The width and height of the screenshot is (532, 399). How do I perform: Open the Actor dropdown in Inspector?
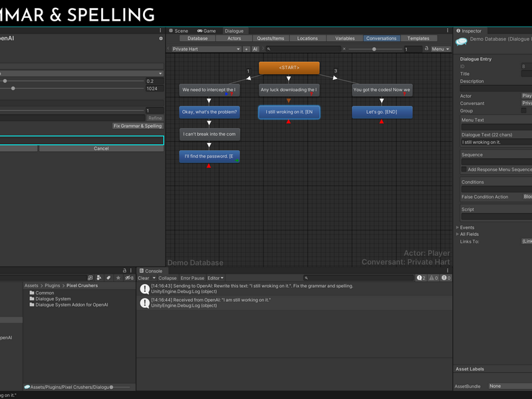[x=527, y=96]
